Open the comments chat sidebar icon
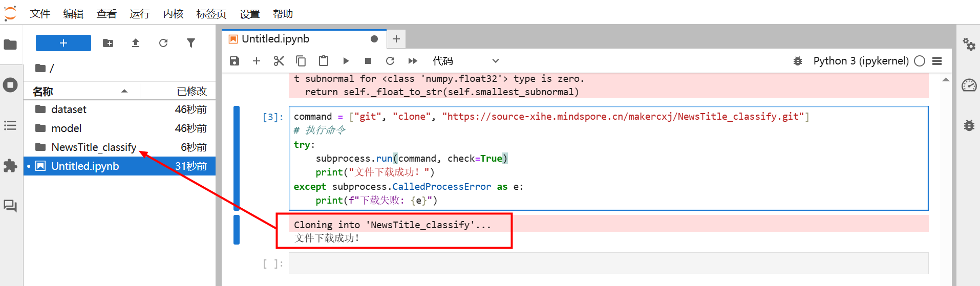 10,206
